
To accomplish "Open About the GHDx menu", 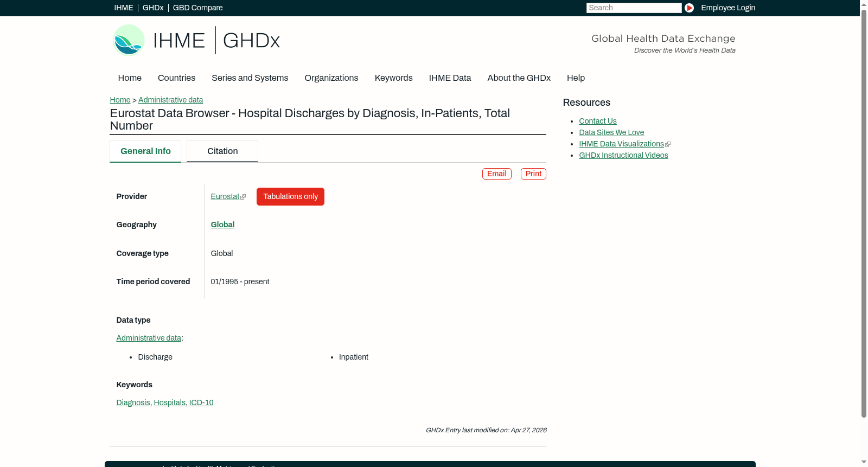I will coord(519,78).
